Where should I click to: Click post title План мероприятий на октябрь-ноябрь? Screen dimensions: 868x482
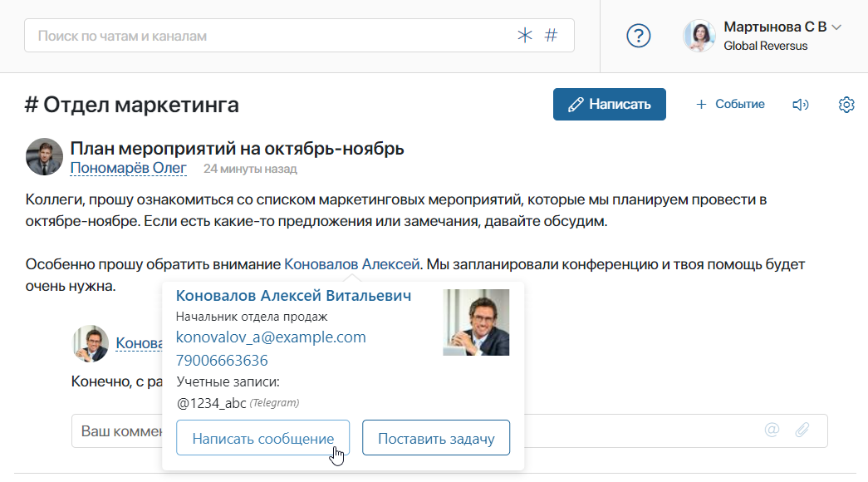(237, 149)
